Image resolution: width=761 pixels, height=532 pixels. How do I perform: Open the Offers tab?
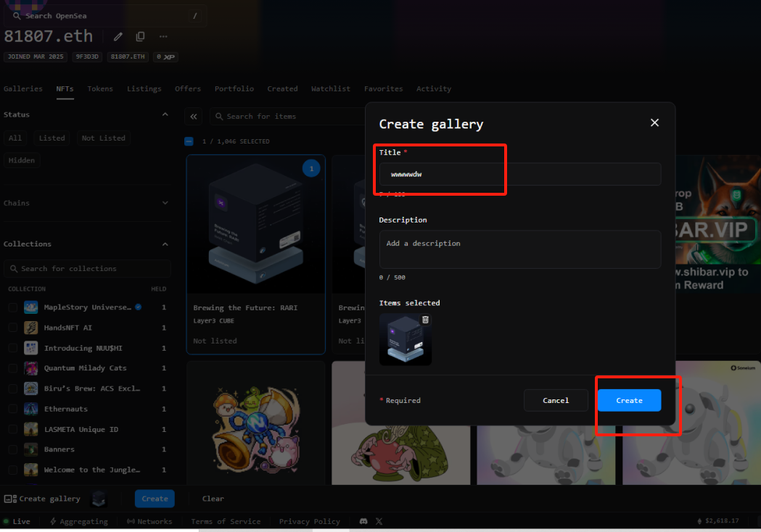pos(188,88)
